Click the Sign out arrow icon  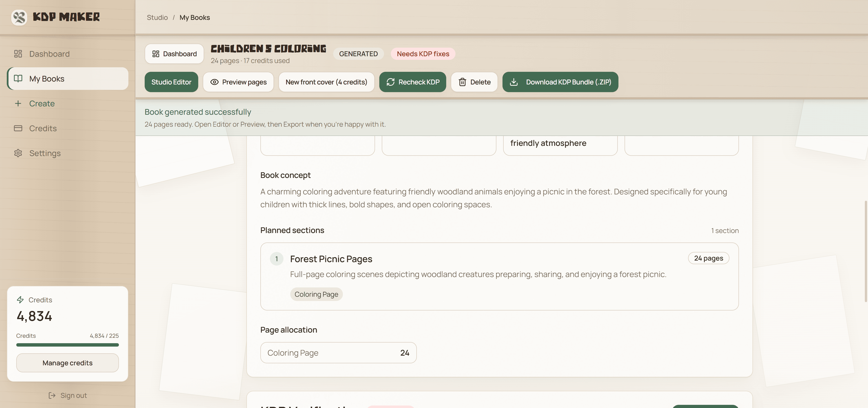click(52, 395)
